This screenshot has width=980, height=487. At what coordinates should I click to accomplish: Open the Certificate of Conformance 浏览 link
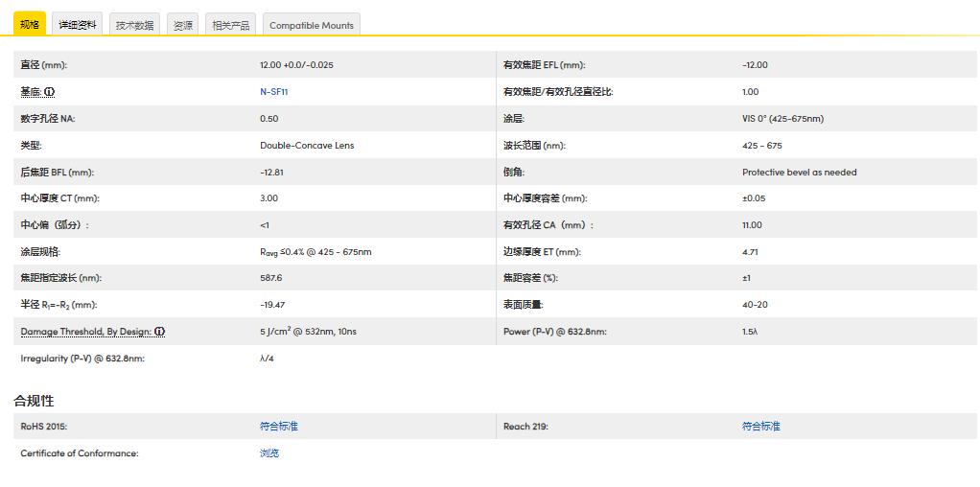pyautogui.click(x=268, y=452)
